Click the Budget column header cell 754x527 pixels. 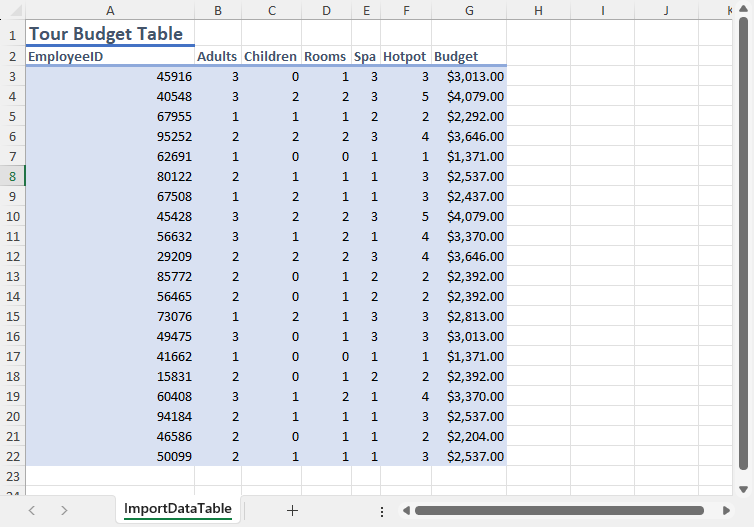click(x=469, y=56)
